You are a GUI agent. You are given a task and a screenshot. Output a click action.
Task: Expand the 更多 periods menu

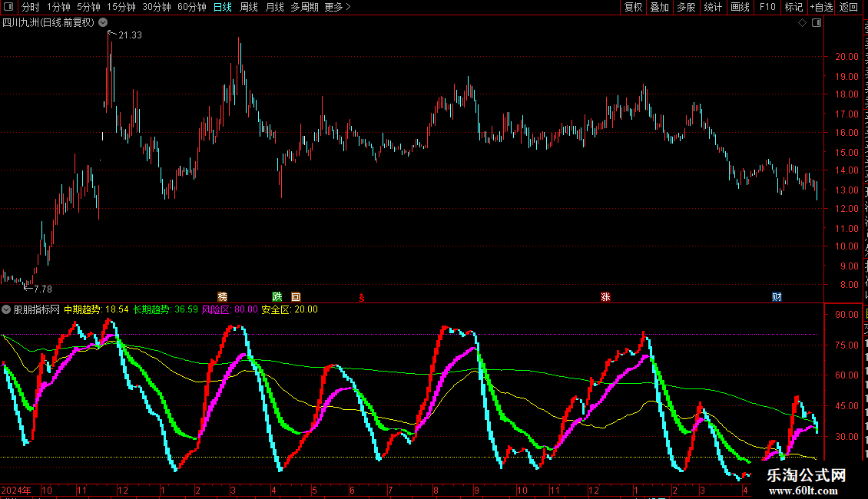(337, 7)
